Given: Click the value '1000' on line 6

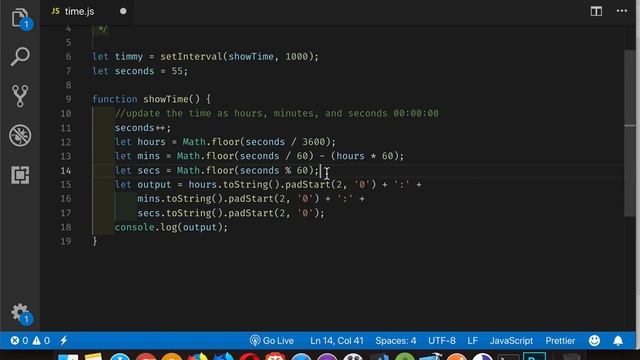Looking at the screenshot, I should (296, 57).
